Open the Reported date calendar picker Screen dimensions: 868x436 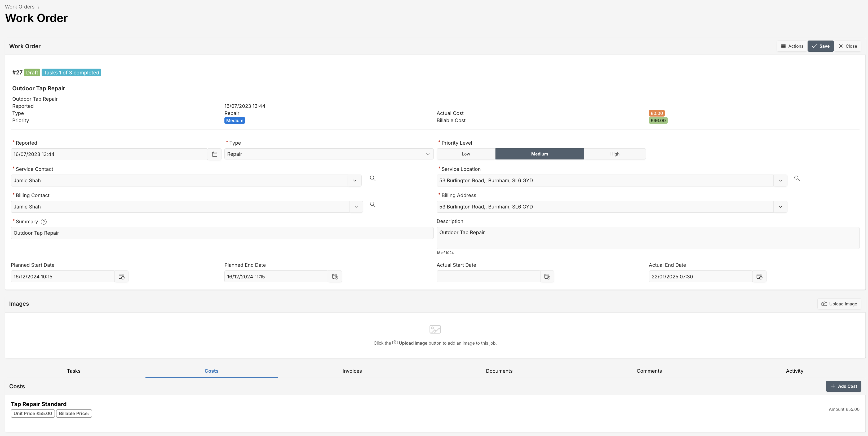click(215, 154)
